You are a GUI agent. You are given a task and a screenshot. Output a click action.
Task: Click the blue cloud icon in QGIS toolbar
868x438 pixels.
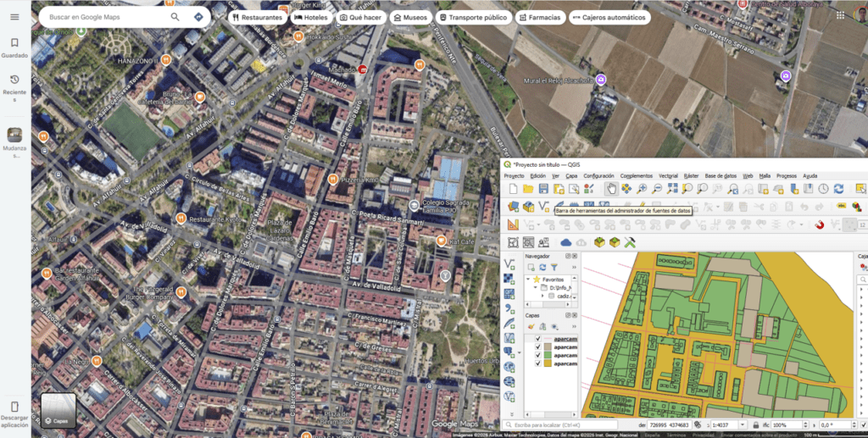point(565,242)
